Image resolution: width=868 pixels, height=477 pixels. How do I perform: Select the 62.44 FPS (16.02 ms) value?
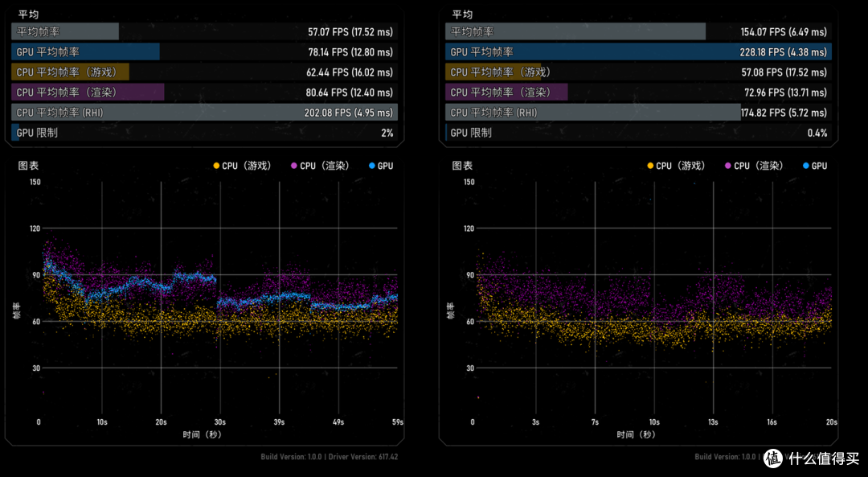(350, 72)
